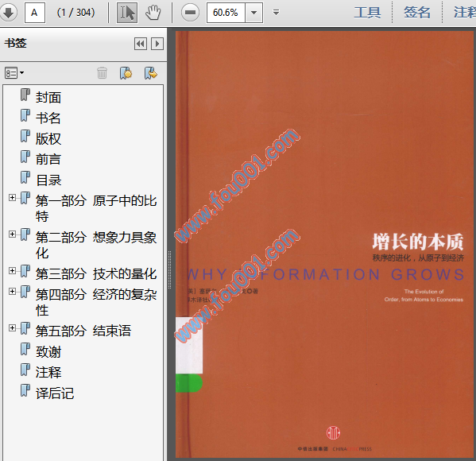The image size is (476, 461).
Task: Open the toolbar overflow options arrow
Action: [276, 13]
